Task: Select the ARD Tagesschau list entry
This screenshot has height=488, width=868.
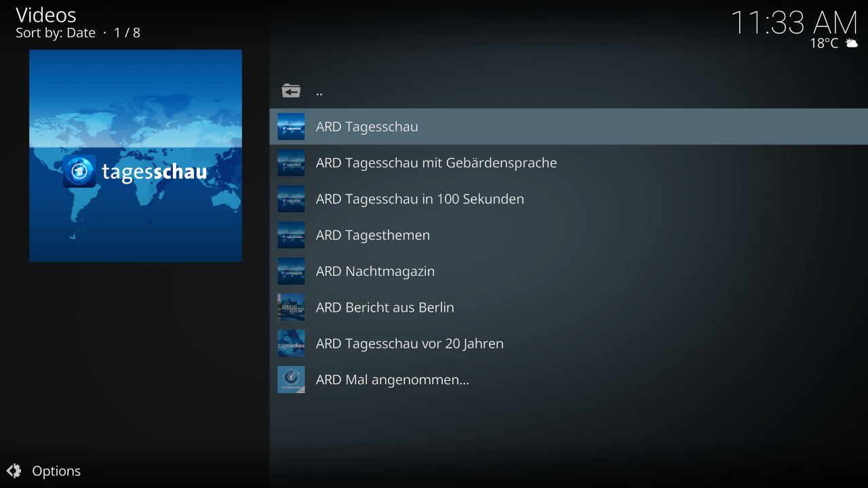Action: (367, 127)
